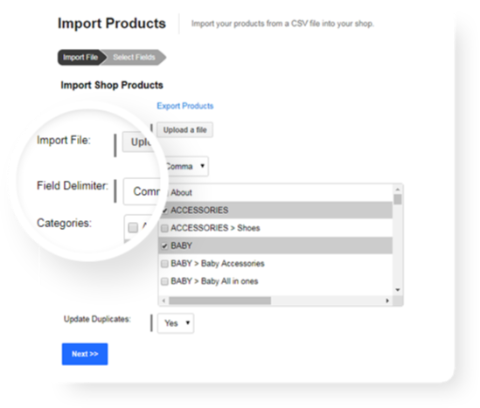Click the categories horizontal scrollbar thumb

(220, 301)
